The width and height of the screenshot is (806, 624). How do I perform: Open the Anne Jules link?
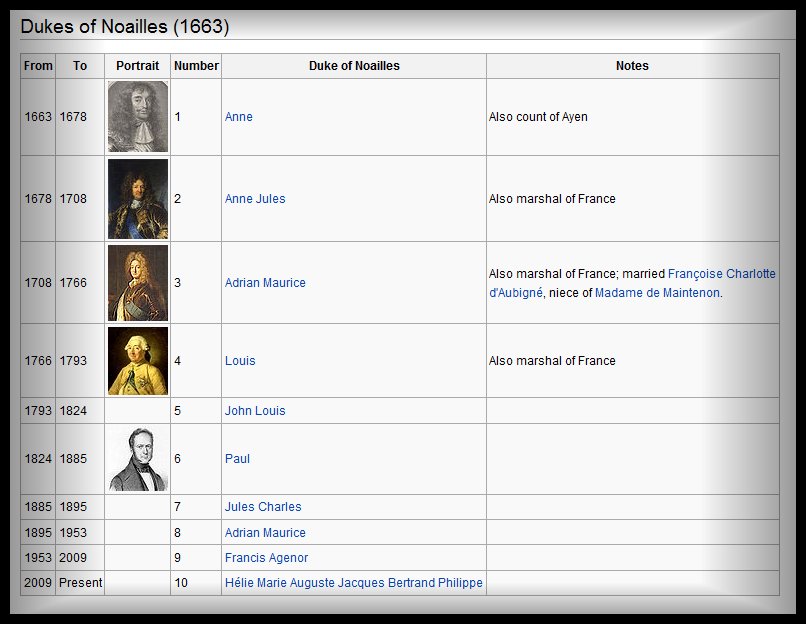[255, 199]
